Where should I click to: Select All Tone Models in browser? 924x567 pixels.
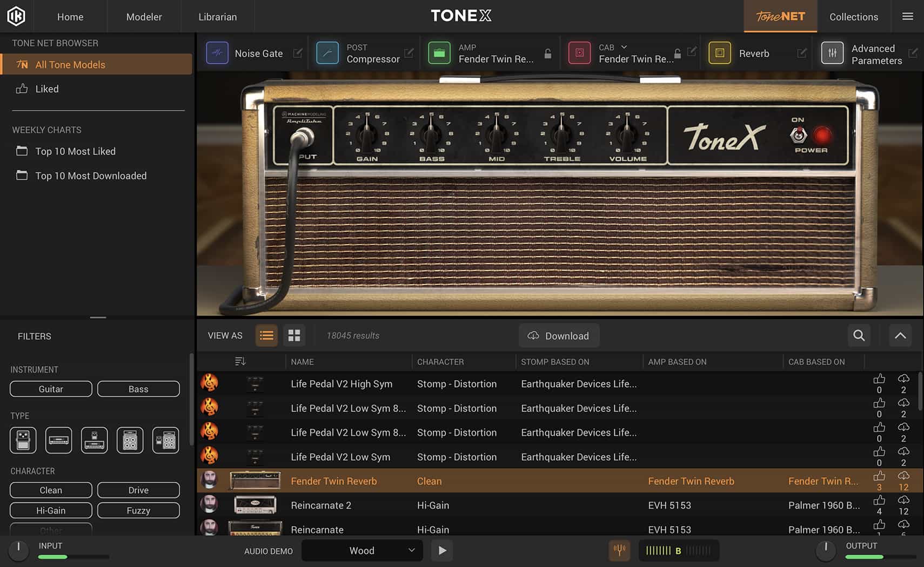coord(96,64)
